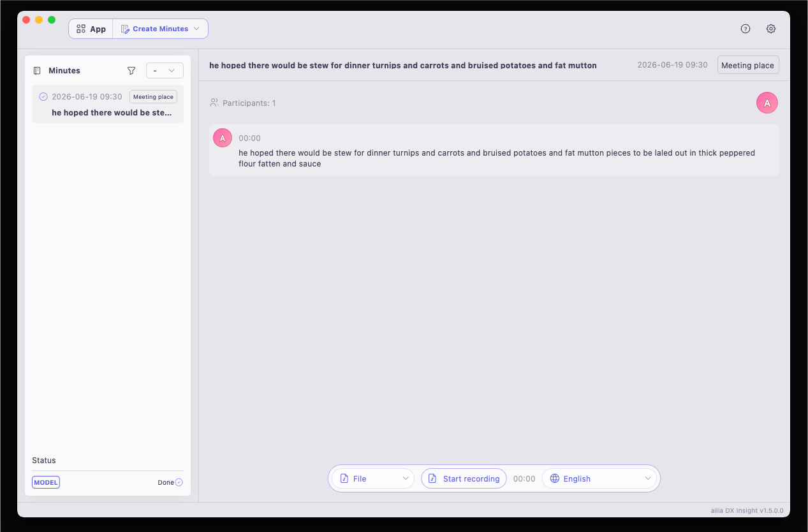808x532 pixels.
Task: Click the Minutes notebook icon
Action: tap(38, 71)
